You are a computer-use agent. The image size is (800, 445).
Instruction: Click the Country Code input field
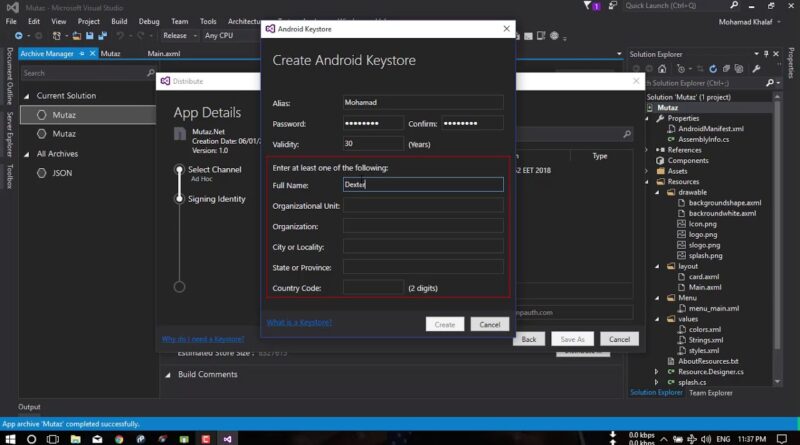pyautogui.click(x=373, y=288)
